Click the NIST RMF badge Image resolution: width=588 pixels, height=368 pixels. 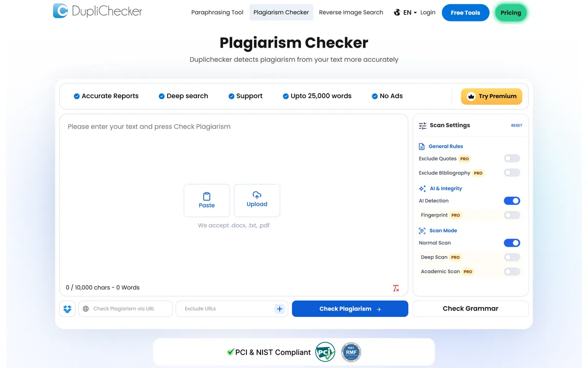click(x=351, y=352)
